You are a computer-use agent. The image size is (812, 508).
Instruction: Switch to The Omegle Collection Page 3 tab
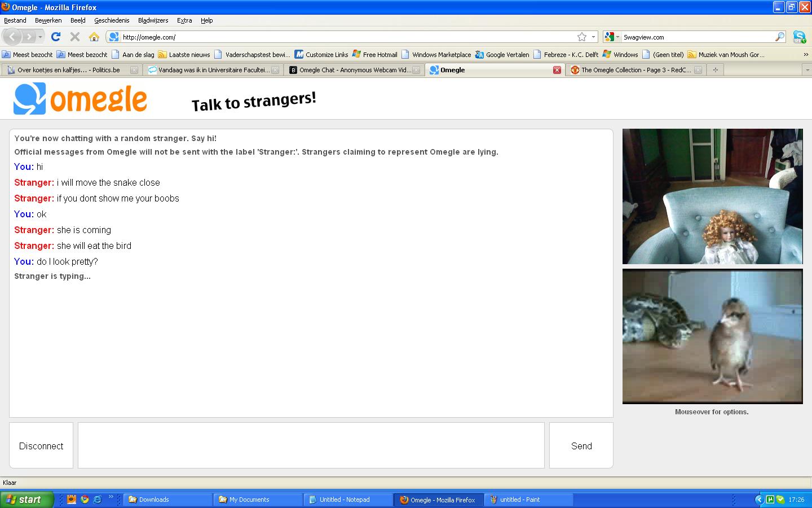click(636, 70)
